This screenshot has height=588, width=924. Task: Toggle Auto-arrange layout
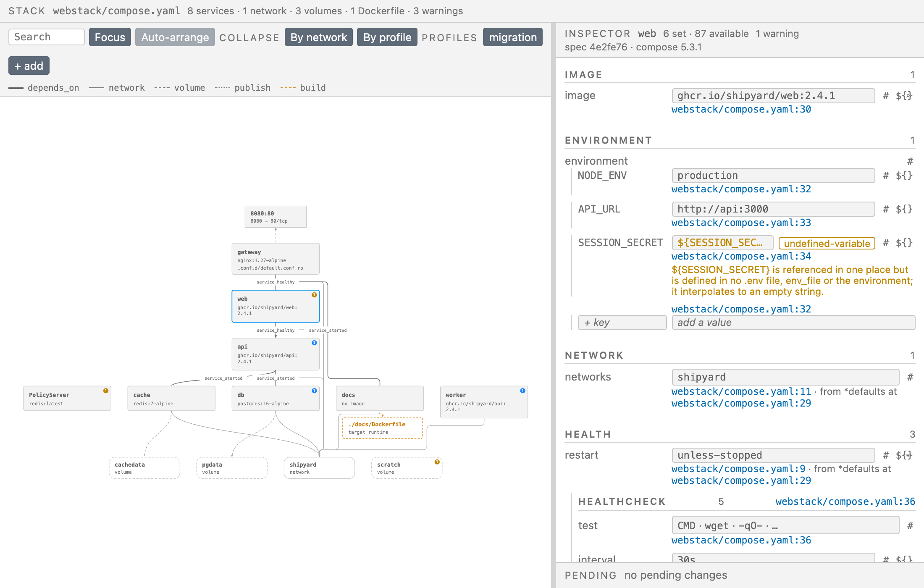(175, 37)
